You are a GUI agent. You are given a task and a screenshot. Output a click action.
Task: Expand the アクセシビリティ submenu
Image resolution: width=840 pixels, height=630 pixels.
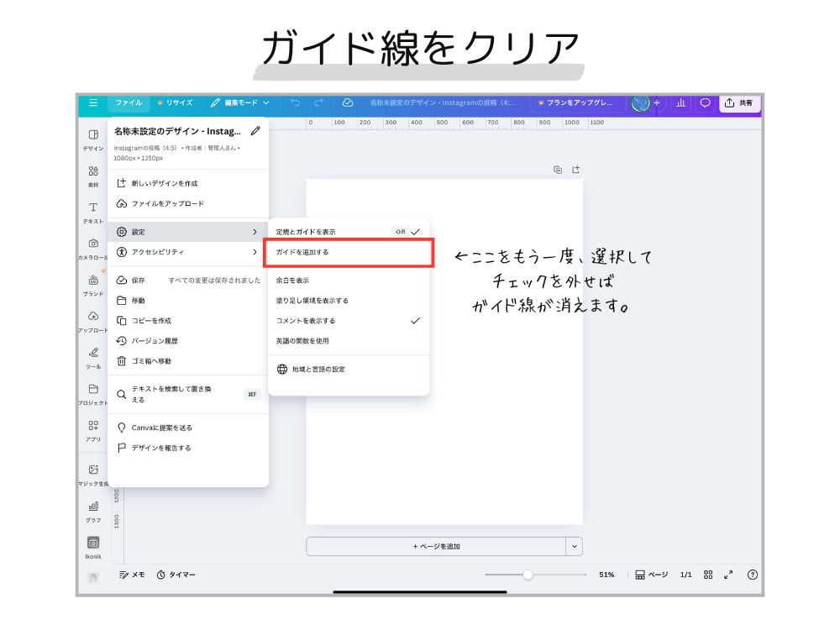pyautogui.click(x=188, y=252)
